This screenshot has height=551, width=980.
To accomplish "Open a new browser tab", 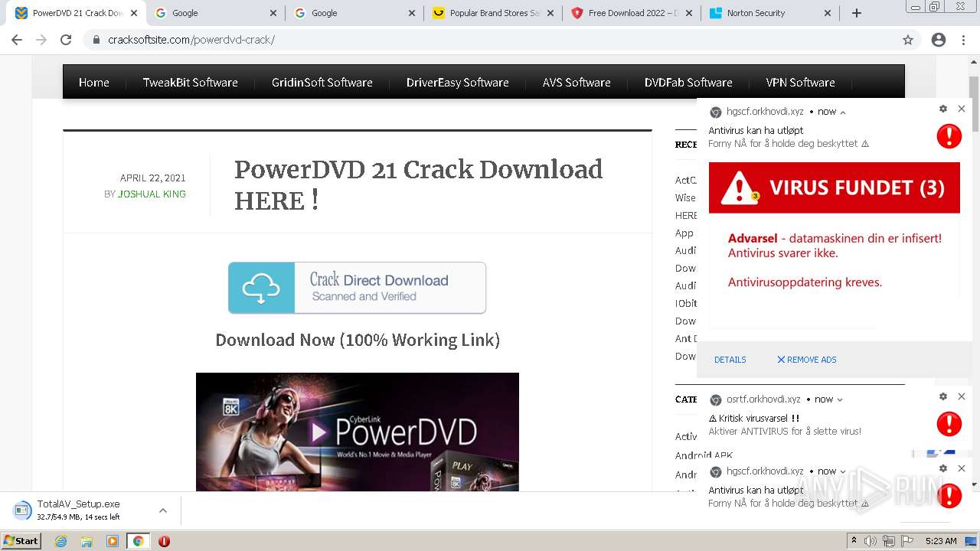I will coord(857,13).
